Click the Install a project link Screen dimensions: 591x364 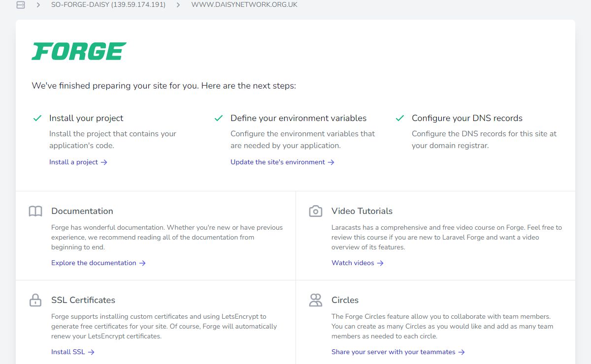coord(78,162)
